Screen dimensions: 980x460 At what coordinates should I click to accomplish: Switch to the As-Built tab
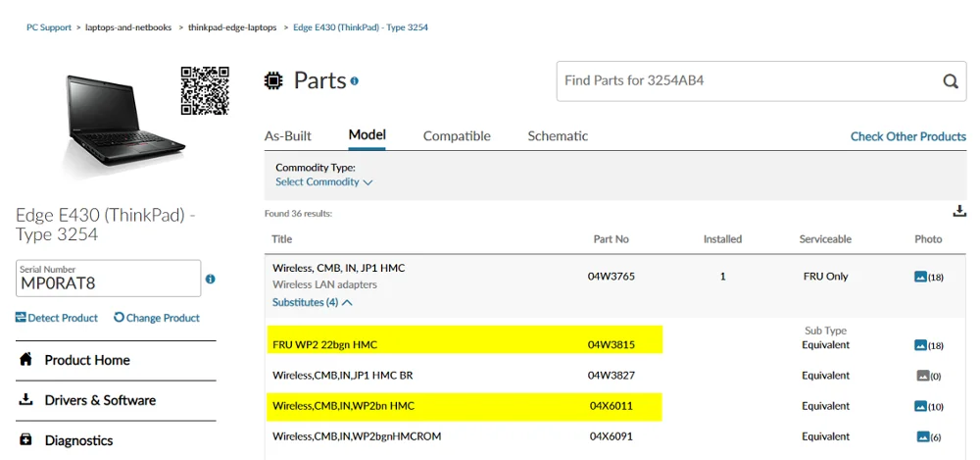[287, 135]
